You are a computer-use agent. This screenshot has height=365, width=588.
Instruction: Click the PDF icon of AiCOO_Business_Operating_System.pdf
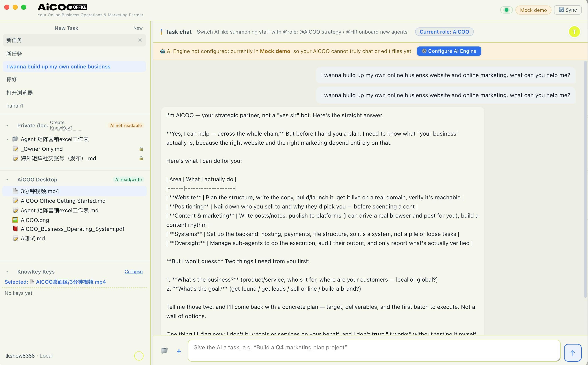point(15,229)
